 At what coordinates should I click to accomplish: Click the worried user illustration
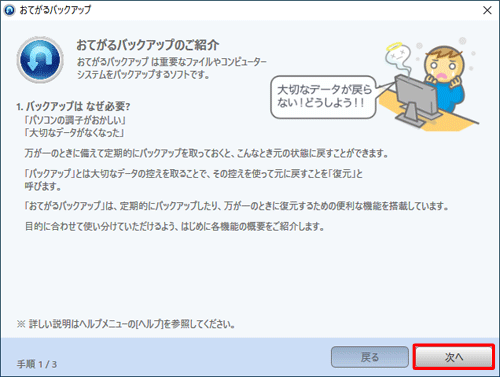430,84
